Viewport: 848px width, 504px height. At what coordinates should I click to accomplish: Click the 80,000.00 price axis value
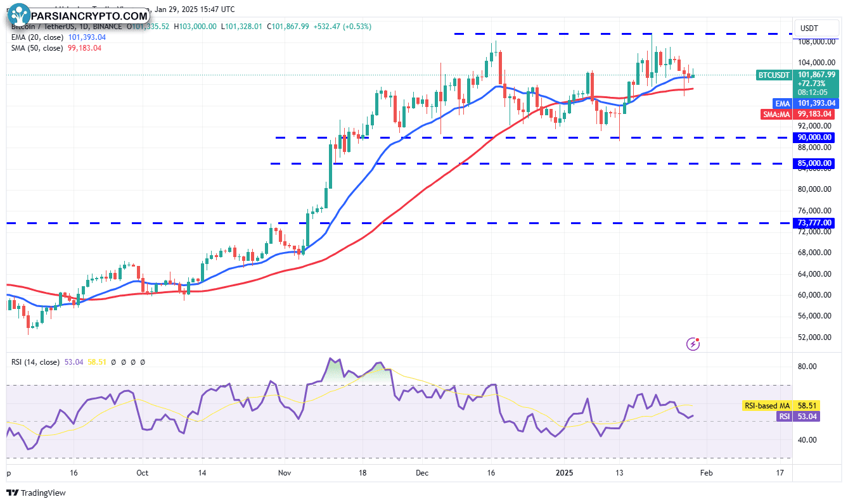point(815,189)
